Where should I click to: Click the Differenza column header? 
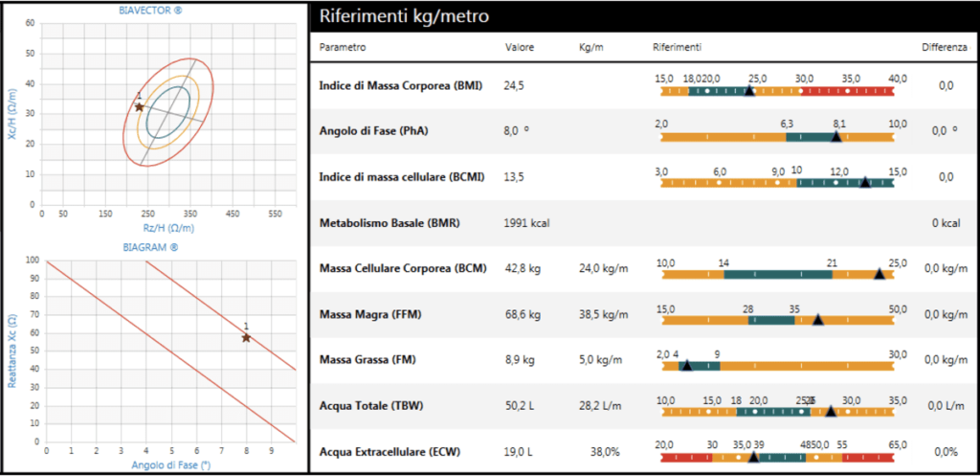[x=944, y=47]
